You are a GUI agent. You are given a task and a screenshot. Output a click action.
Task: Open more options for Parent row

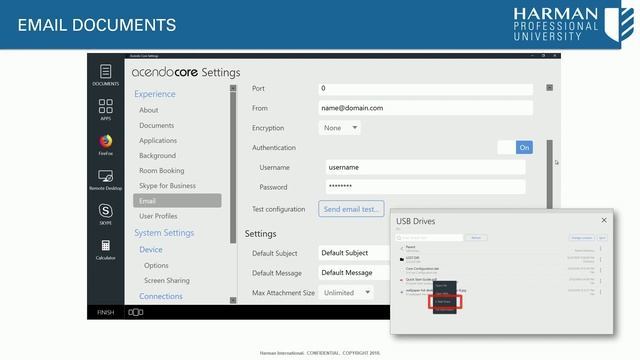click(600, 248)
